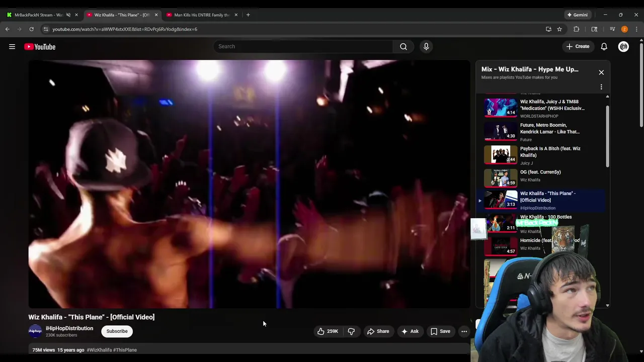Click the #ThisPlane hashtag

pos(125,350)
